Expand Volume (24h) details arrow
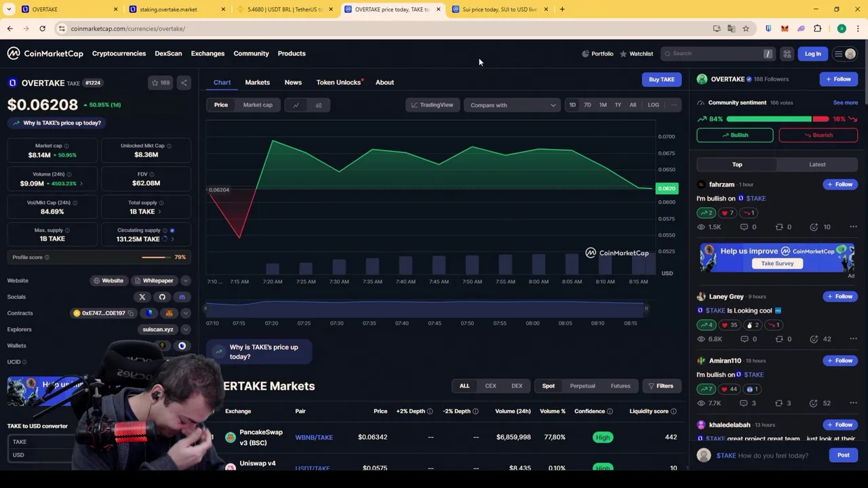This screenshot has width=868, height=488. tap(81, 184)
